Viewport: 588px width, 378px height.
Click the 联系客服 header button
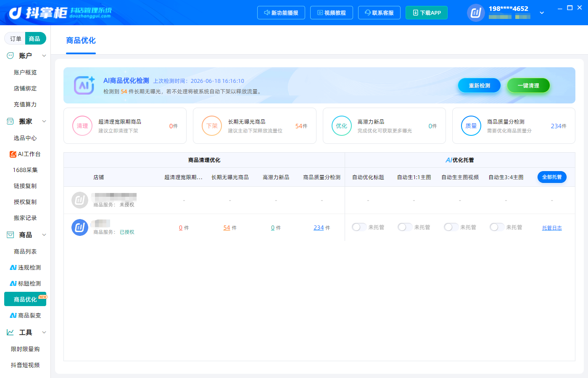pyautogui.click(x=379, y=13)
